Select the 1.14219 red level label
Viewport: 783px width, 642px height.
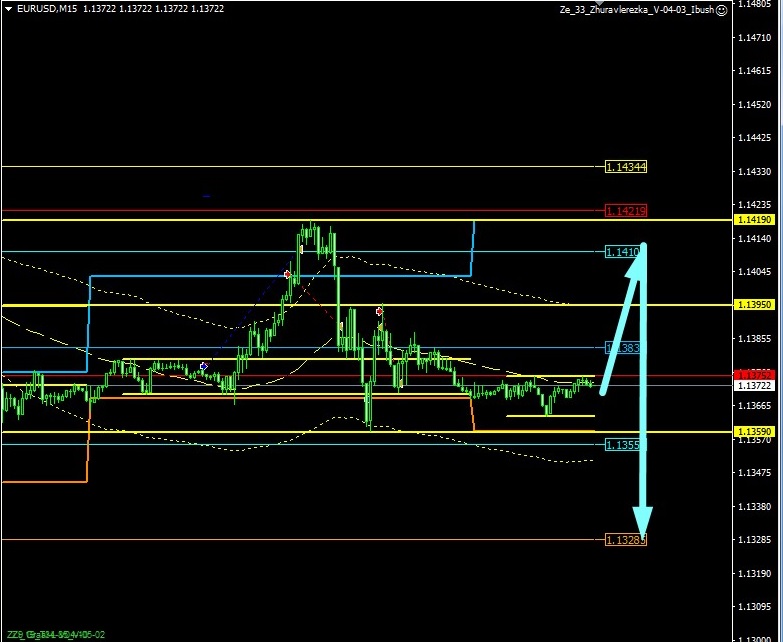(x=626, y=211)
